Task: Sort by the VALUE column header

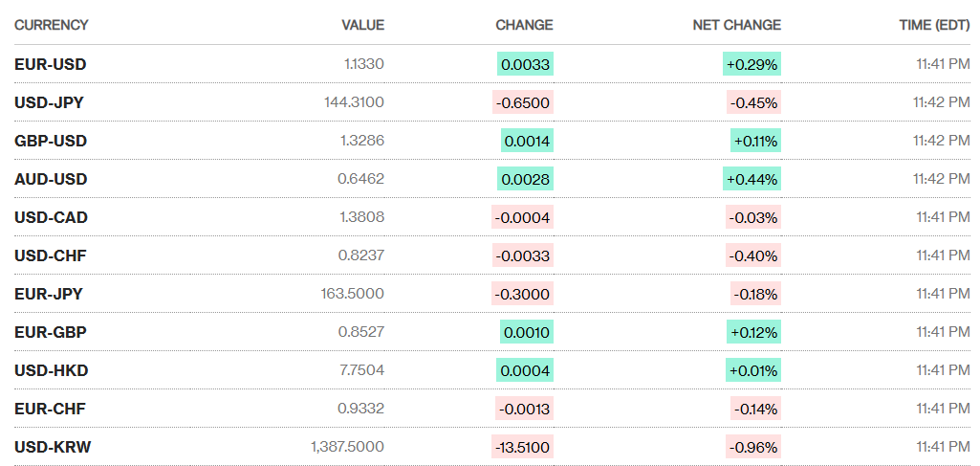Action: click(362, 25)
